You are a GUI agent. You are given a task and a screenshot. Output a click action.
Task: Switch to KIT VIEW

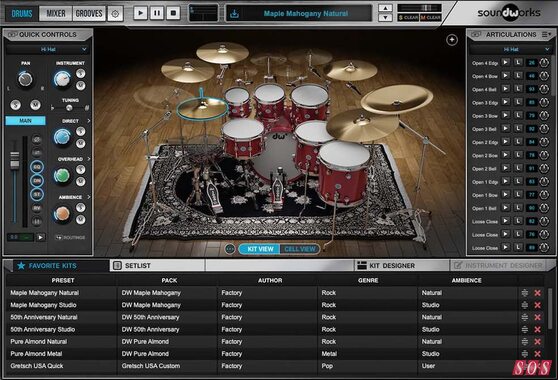click(260, 249)
